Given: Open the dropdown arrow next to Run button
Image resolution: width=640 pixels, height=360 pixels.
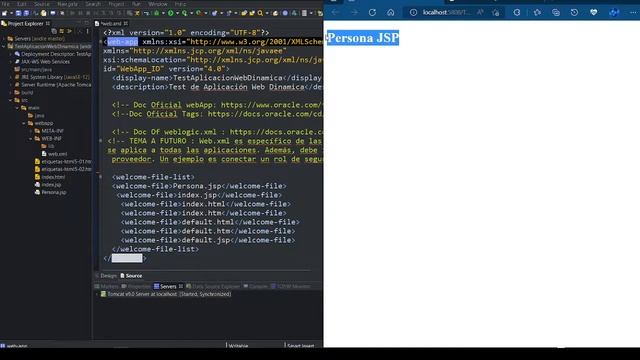Looking at the screenshot, I should 177,13.
